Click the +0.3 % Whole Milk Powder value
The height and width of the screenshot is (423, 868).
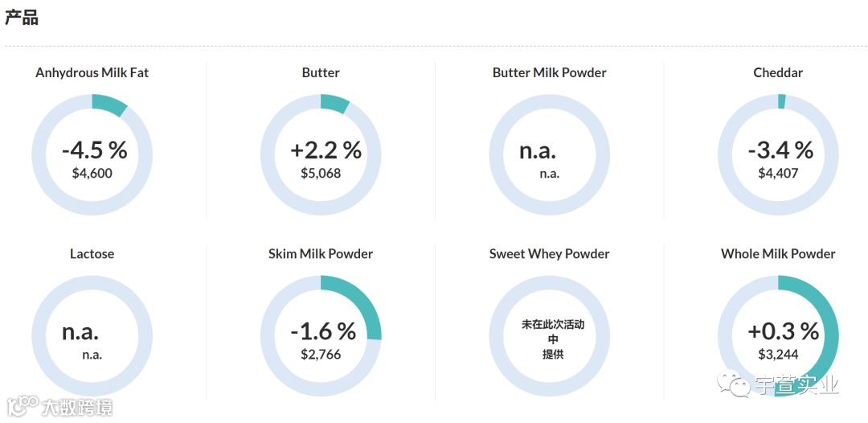pyautogui.click(x=783, y=331)
